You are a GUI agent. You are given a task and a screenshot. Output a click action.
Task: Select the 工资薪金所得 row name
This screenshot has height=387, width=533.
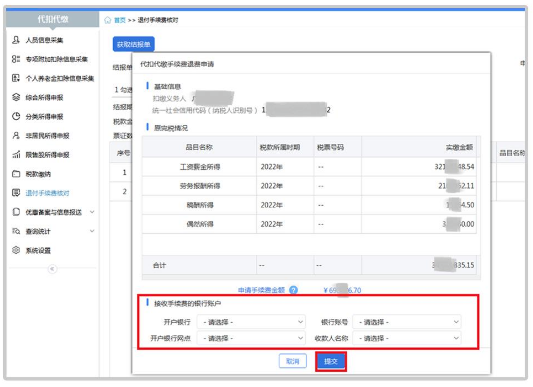point(200,167)
